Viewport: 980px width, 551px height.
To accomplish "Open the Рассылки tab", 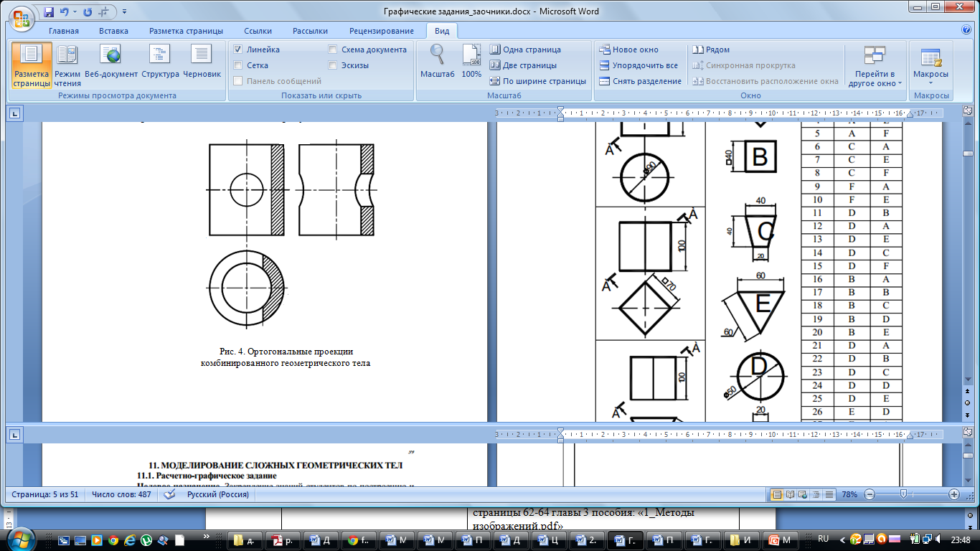I will [x=310, y=31].
